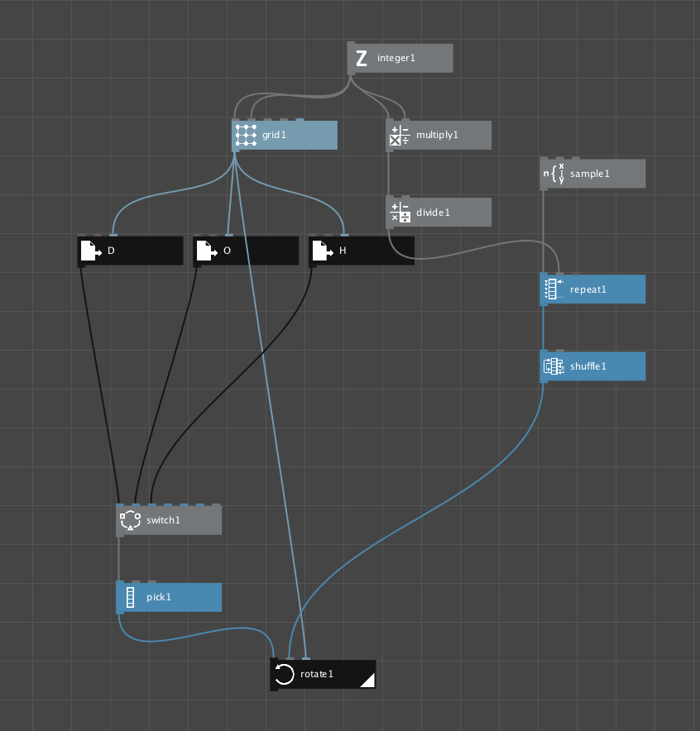Click the shuffle1 node icon
This screenshot has height=731, width=700.
point(554,366)
